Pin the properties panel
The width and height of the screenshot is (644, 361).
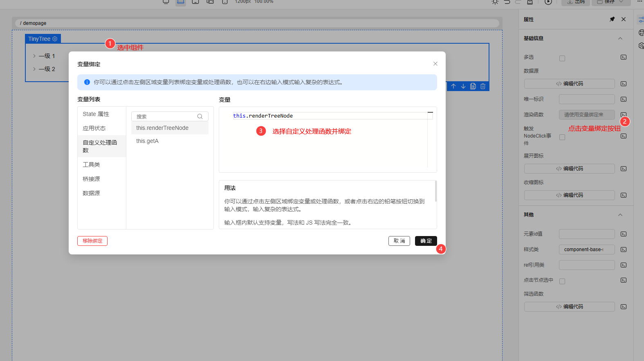click(612, 19)
